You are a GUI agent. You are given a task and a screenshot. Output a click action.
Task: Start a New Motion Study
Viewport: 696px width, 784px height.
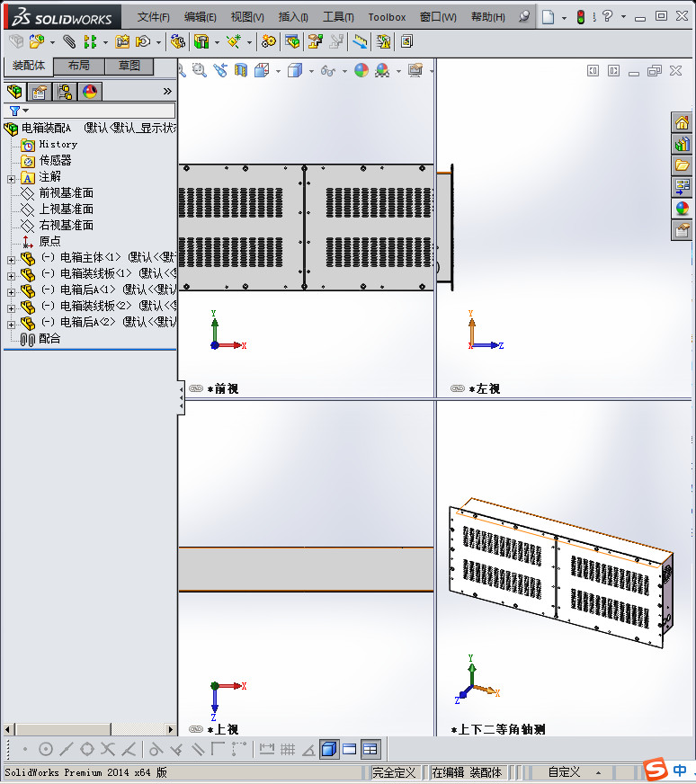click(269, 41)
